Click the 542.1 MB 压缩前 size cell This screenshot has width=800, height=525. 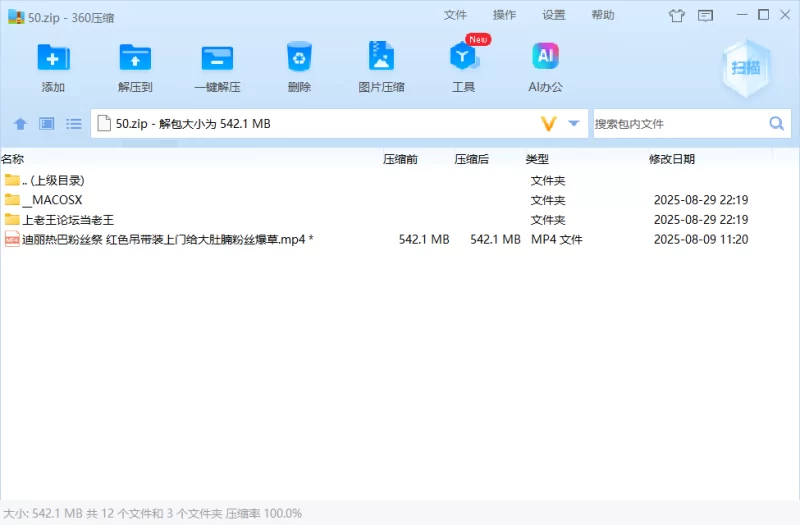point(424,239)
